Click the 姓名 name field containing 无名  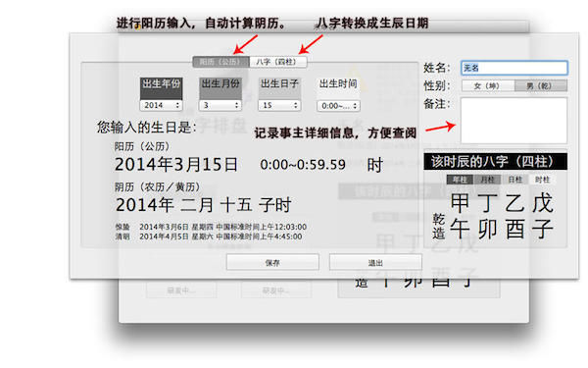[x=514, y=68]
